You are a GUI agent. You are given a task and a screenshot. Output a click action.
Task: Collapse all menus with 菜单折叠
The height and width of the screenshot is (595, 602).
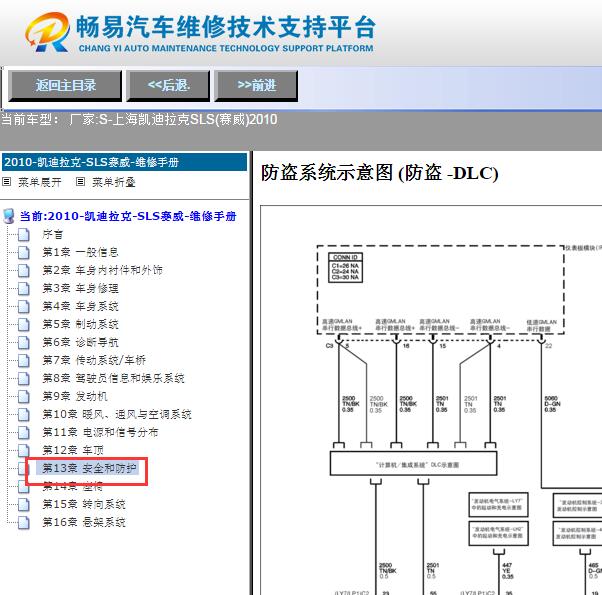point(114,182)
